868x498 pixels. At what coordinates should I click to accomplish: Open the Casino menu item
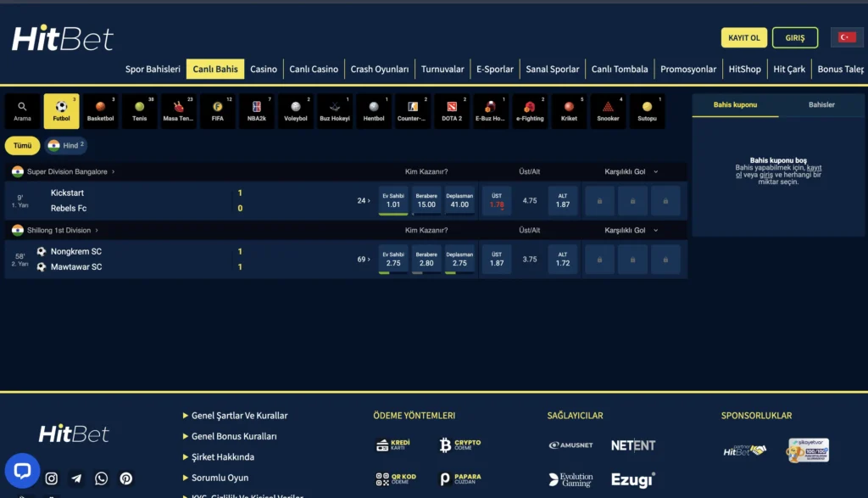(x=264, y=70)
